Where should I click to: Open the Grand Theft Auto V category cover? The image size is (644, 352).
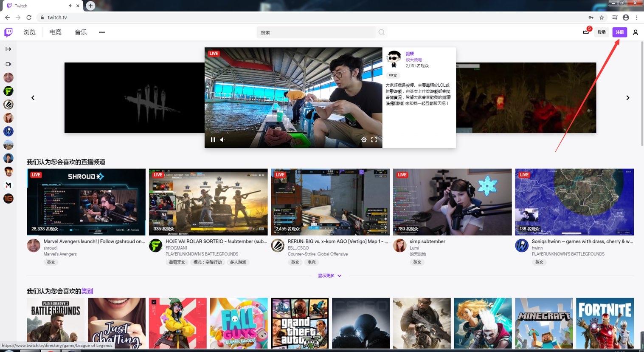coord(300,323)
